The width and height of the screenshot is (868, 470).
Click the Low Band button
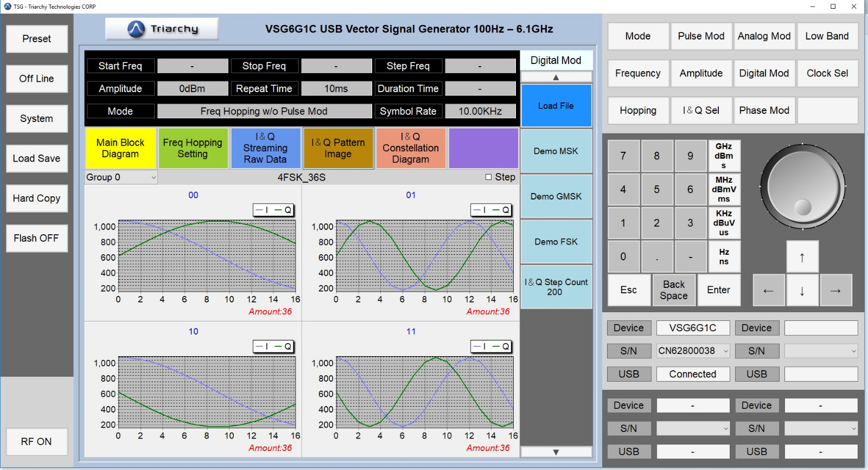[x=827, y=36]
